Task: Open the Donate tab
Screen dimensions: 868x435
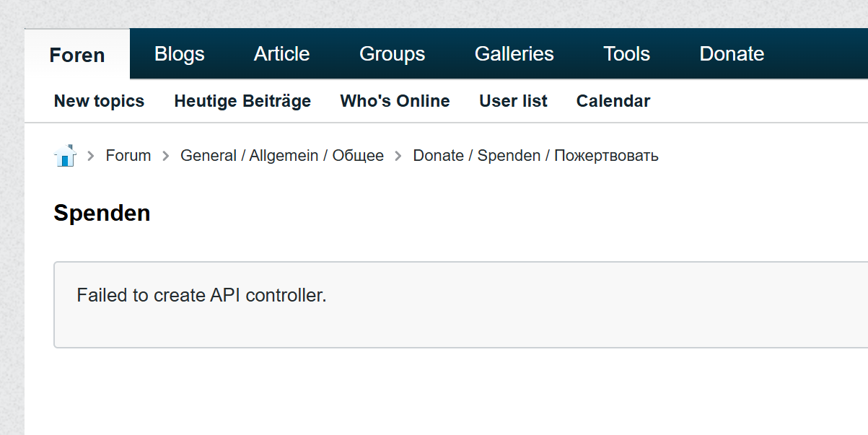Action: click(732, 54)
